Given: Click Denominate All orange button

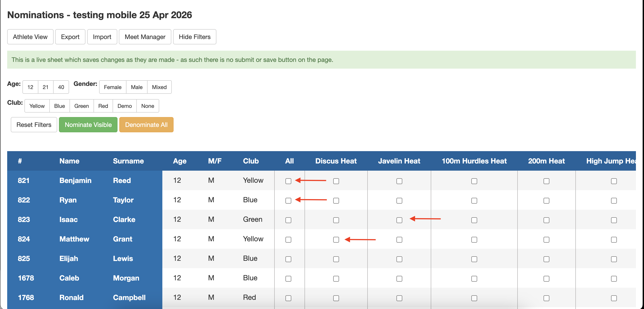Looking at the screenshot, I should (x=146, y=125).
